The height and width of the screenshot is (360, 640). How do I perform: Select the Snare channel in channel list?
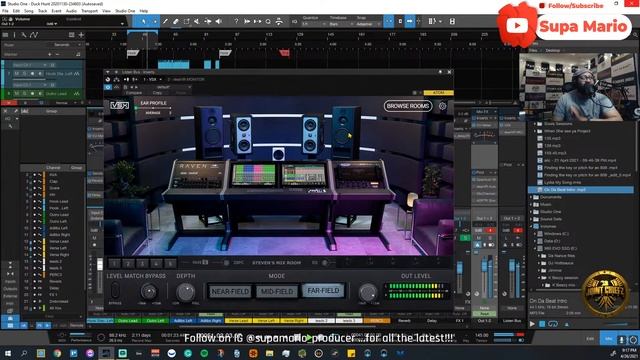55,188
